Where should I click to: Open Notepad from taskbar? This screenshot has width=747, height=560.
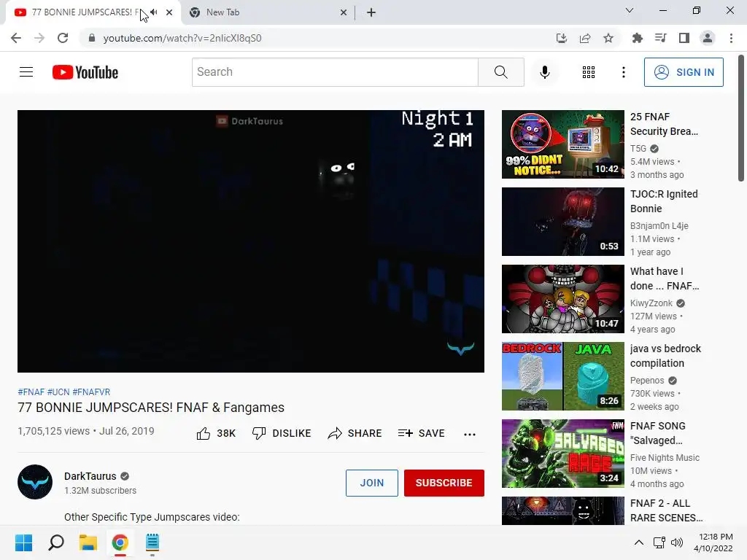point(152,542)
